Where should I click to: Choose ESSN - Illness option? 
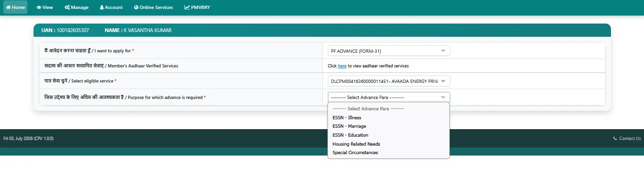388,117
